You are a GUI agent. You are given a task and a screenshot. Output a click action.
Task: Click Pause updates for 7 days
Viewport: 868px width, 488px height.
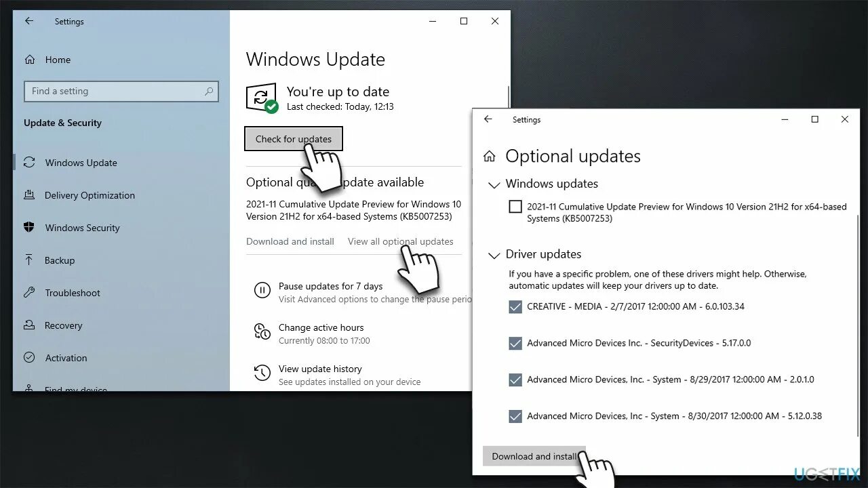[x=331, y=286]
